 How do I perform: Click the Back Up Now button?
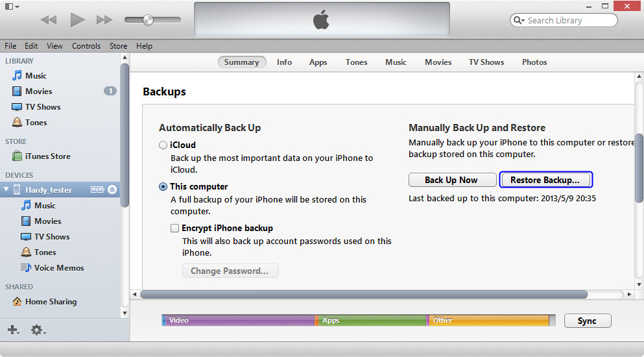point(452,180)
